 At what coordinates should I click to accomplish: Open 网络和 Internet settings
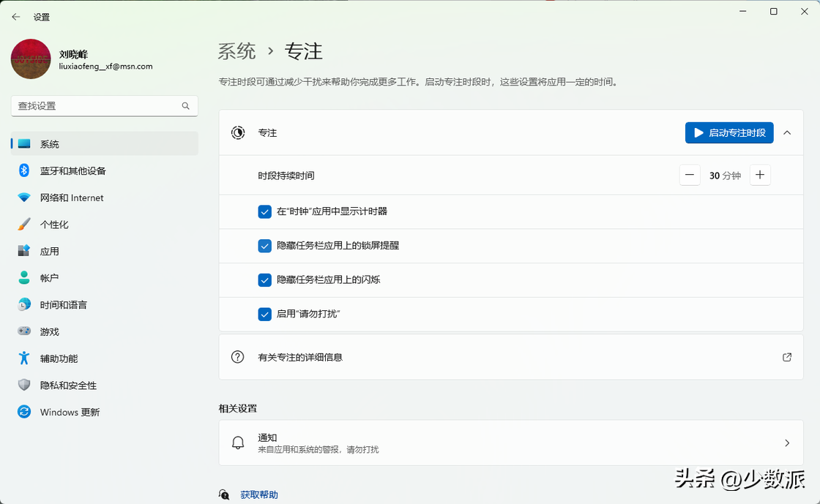71,198
